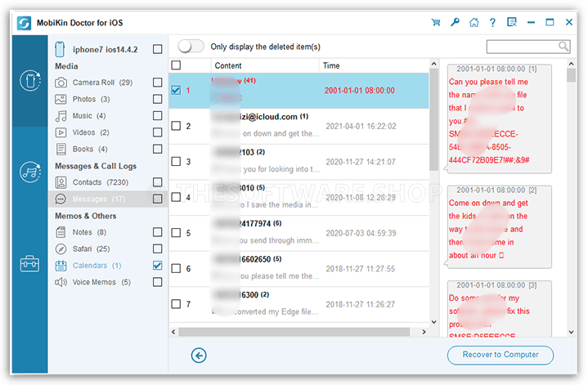
Task: Open the feedback note icon in title bar
Action: tap(511, 23)
